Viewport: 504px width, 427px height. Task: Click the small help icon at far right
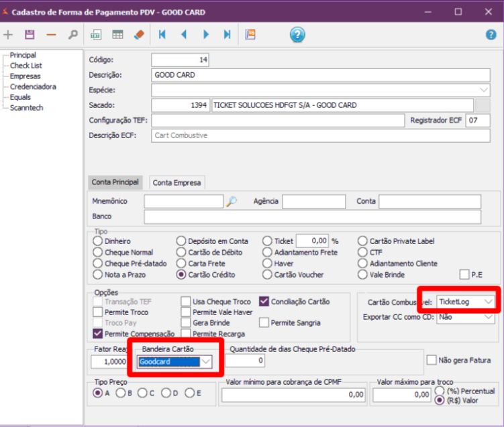491,35
